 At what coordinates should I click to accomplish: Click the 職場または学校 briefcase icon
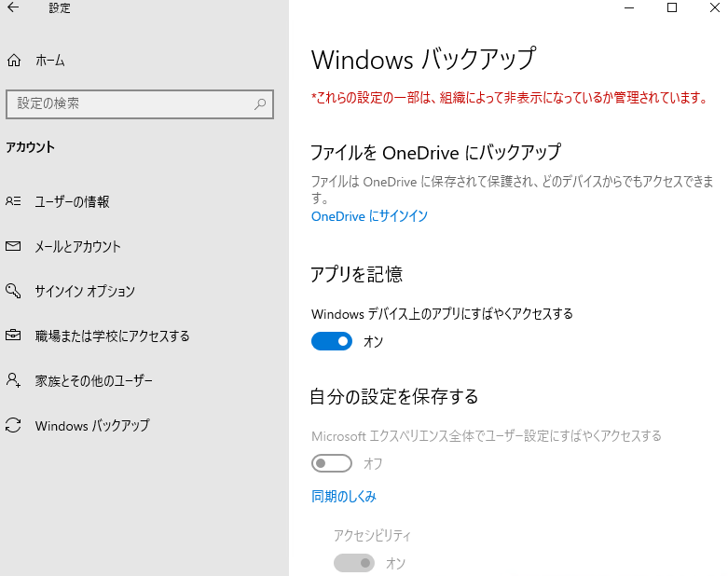point(13,336)
